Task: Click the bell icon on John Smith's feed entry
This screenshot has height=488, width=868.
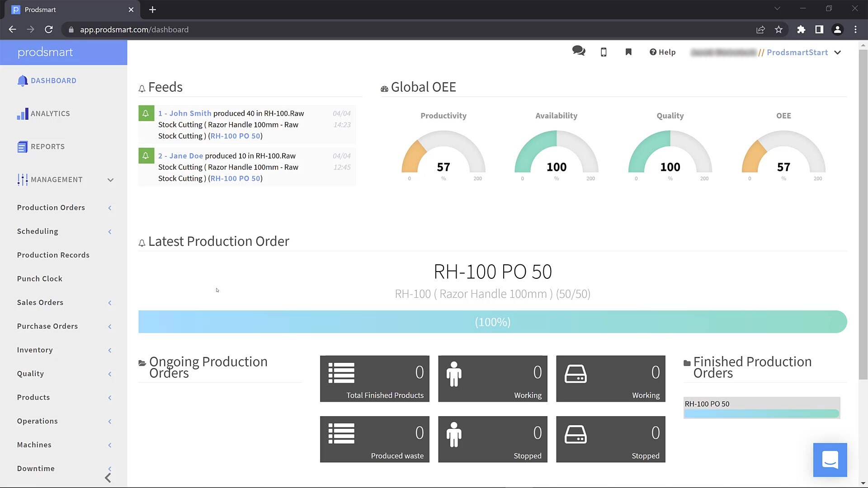Action: [x=146, y=113]
